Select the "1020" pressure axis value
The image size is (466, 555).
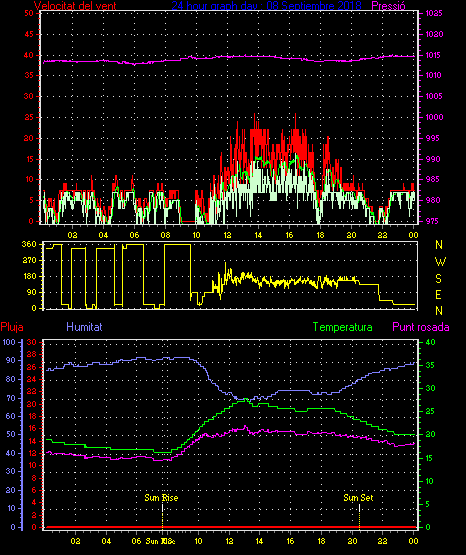tap(434, 34)
